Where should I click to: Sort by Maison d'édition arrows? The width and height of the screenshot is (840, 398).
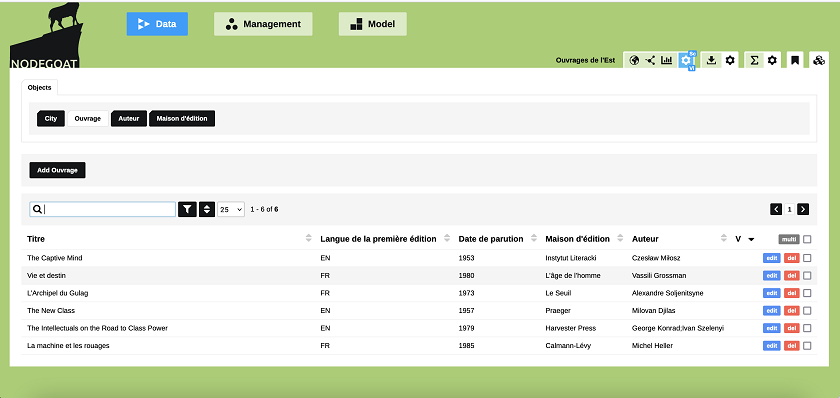(620, 239)
